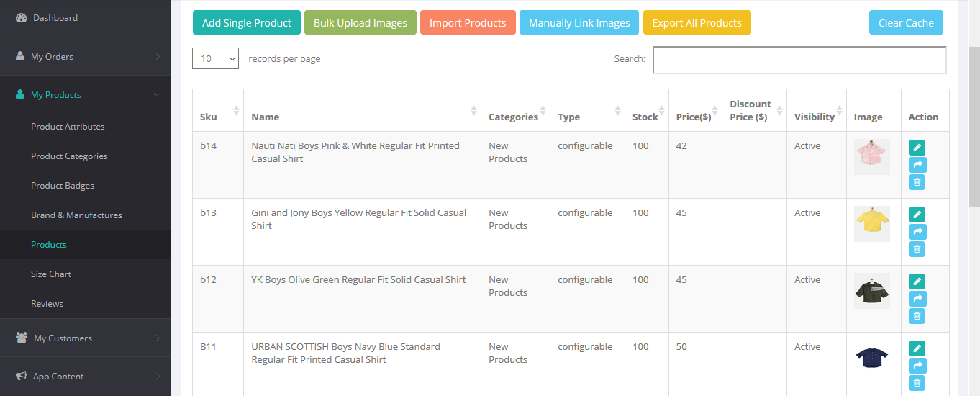Focus the Search input field
This screenshot has height=396, width=980.
[x=799, y=60]
